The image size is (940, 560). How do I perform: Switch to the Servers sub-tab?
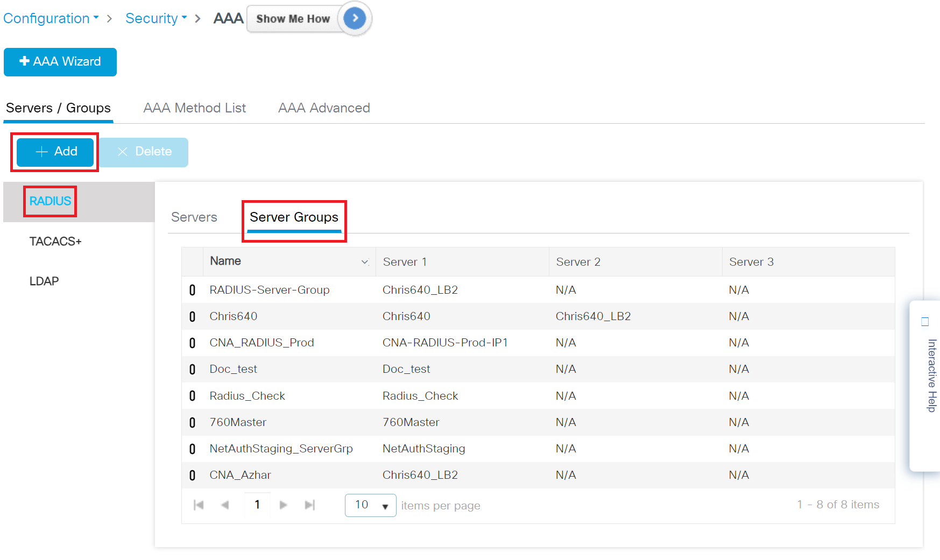194,217
